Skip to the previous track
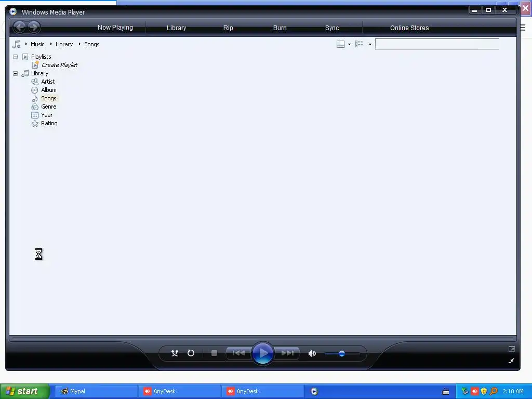This screenshot has height=399, width=532. click(238, 353)
